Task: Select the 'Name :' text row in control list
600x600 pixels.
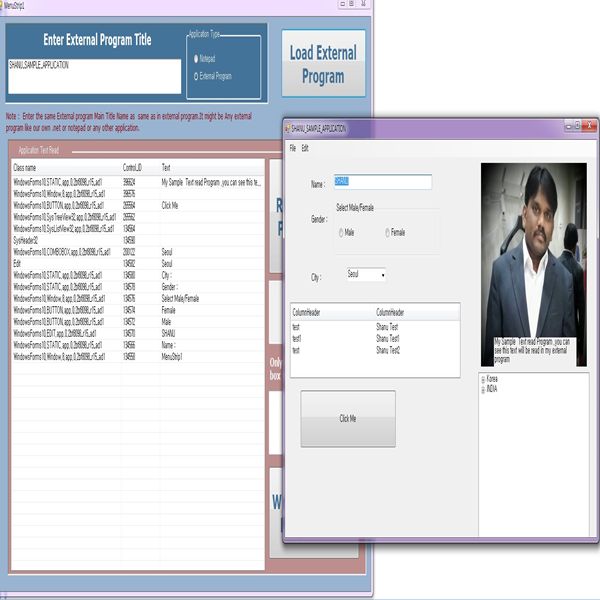Action: pyautogui.click(x=138, y=345)
